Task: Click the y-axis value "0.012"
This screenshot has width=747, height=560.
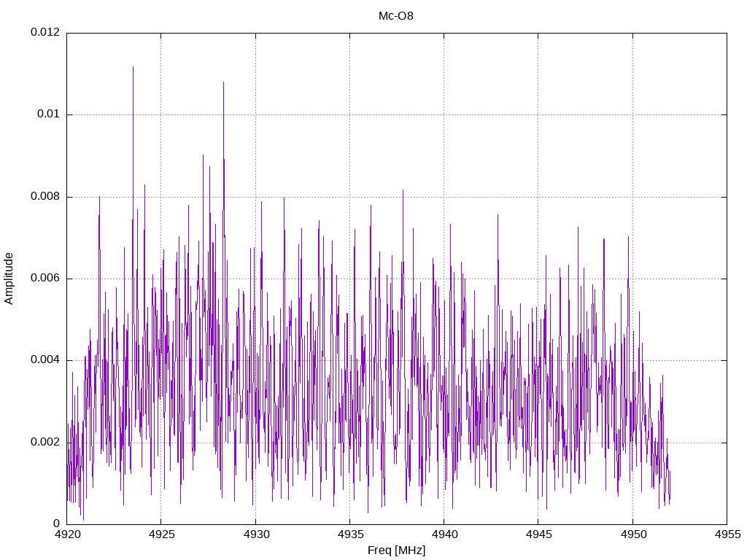Action: [x=45, y=32]
